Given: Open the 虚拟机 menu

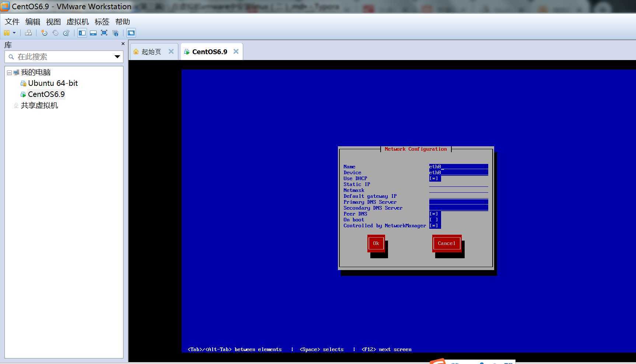Looking at the screenshot, I should pos(77,22).
